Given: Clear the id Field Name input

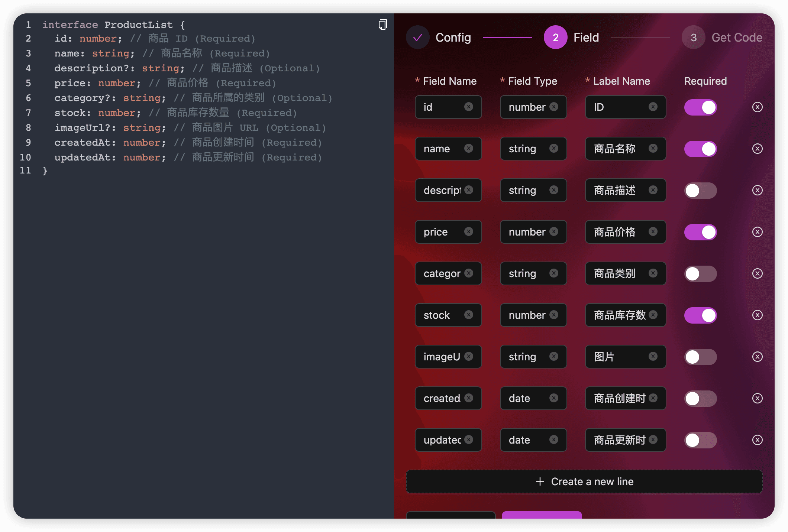Looking at the screenshot, I should click(x=469, y=107).
